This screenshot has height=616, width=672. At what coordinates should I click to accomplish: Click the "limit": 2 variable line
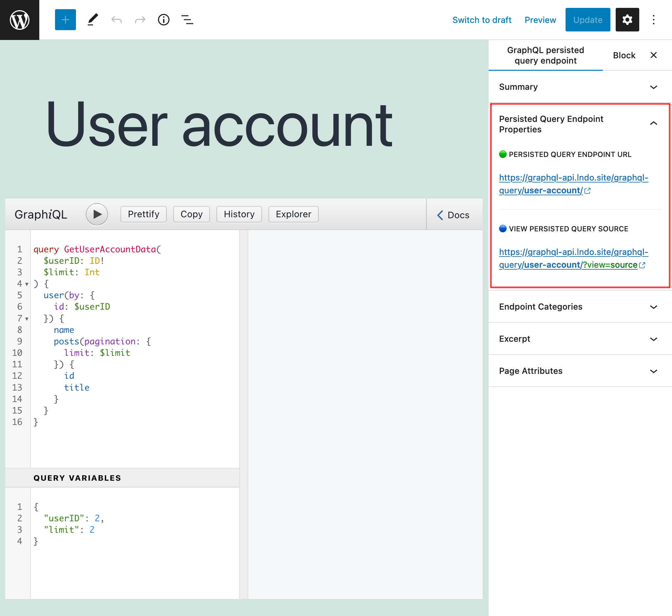[69, 529]
